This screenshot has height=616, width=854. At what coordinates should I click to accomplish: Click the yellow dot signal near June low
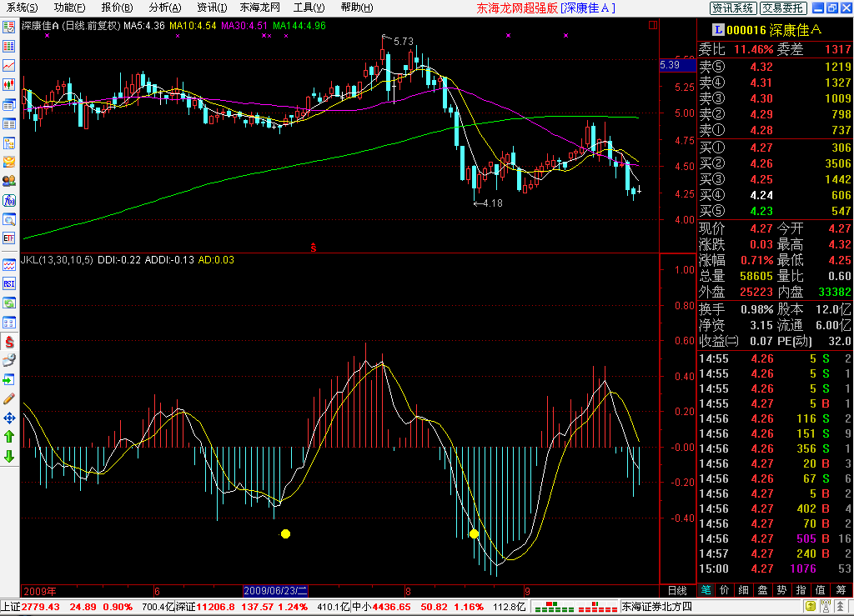(285, 533)
